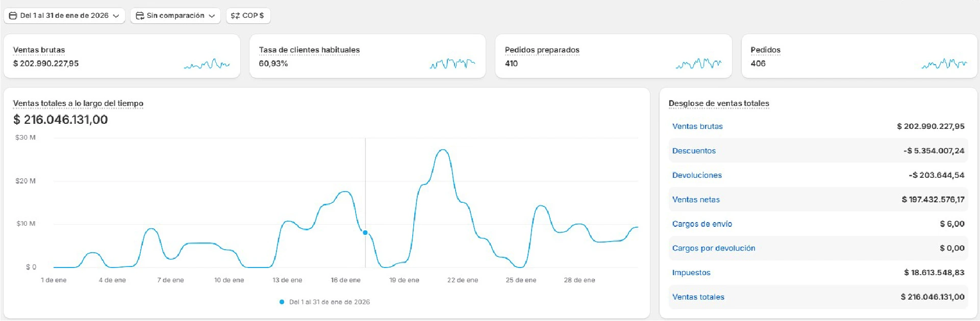Screen dimensions: 980x321
Task: Click the Cargos de envío link
Action: pos(702,224)
